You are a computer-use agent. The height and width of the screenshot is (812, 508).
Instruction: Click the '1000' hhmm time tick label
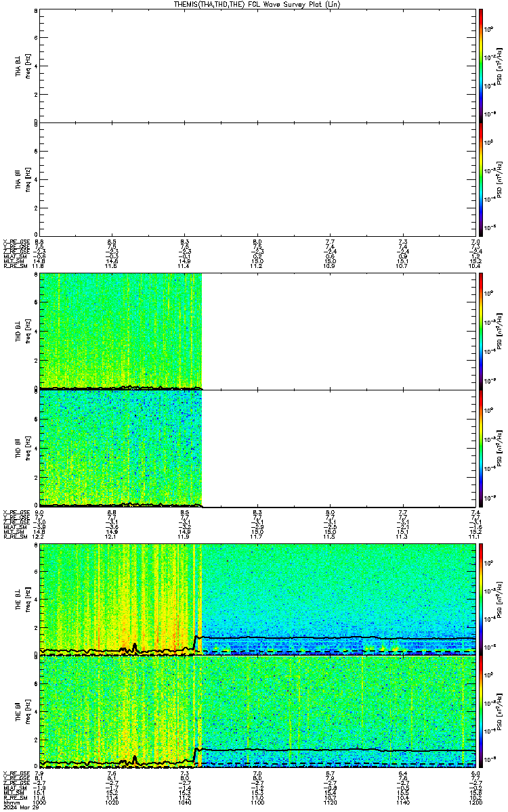pos(39,803)
